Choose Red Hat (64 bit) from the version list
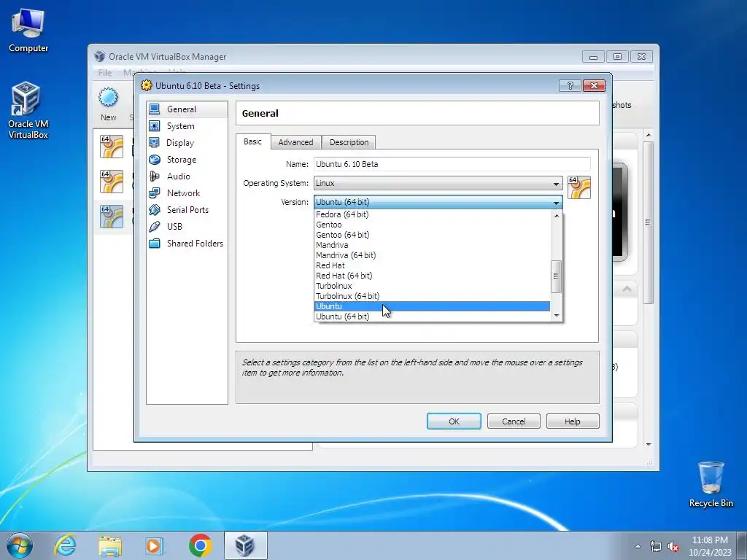Viewport: 747px width, 560px height. coord(432,276)
